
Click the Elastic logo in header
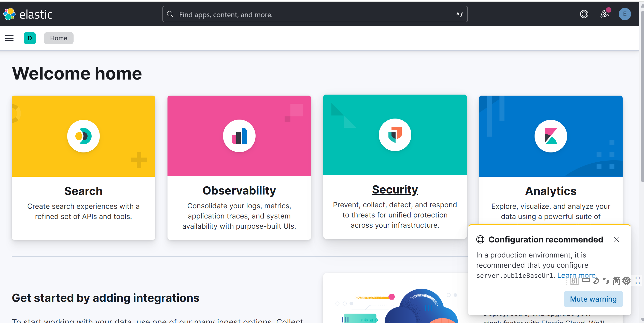pyautogui.click(x=28, y=14)
